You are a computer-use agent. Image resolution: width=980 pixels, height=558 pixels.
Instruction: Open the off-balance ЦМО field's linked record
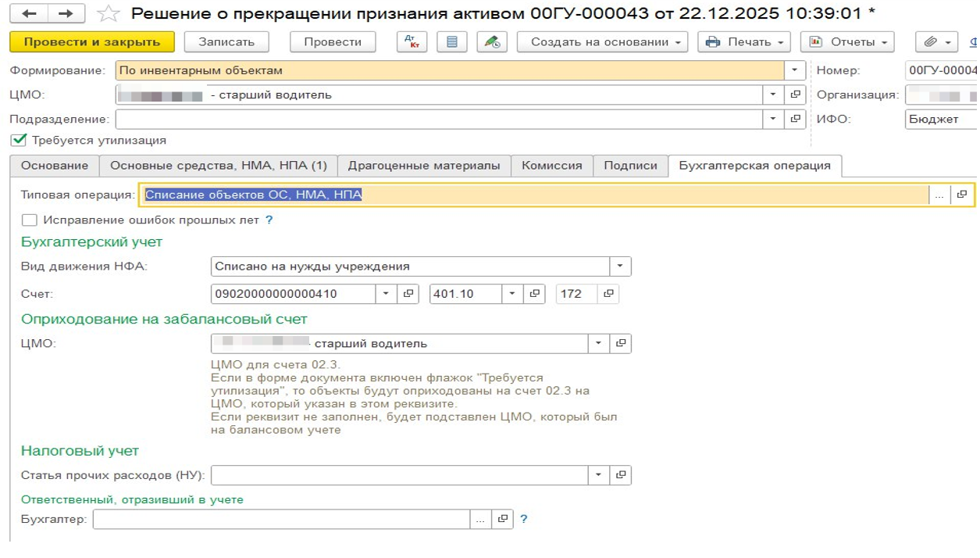[x=621, y=344]
